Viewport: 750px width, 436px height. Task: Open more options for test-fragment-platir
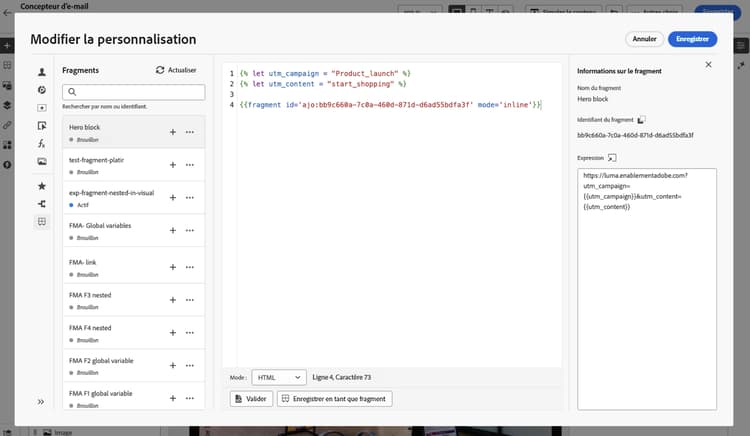pyautogui.click(x=190, y=165)
